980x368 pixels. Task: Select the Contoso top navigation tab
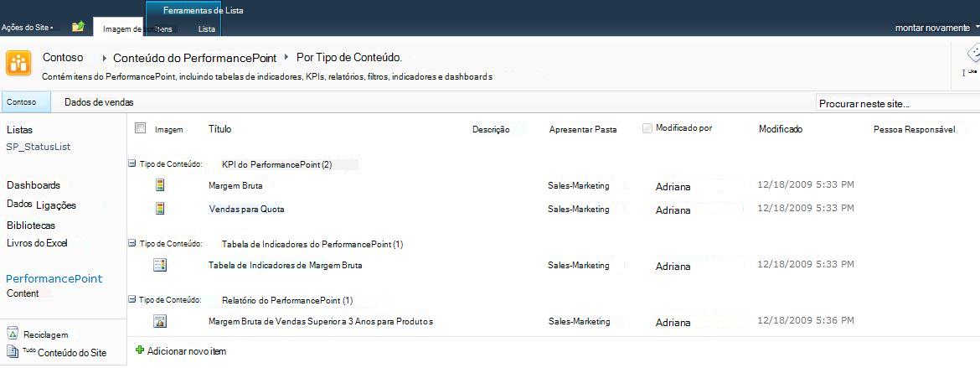tap(26, 102)
